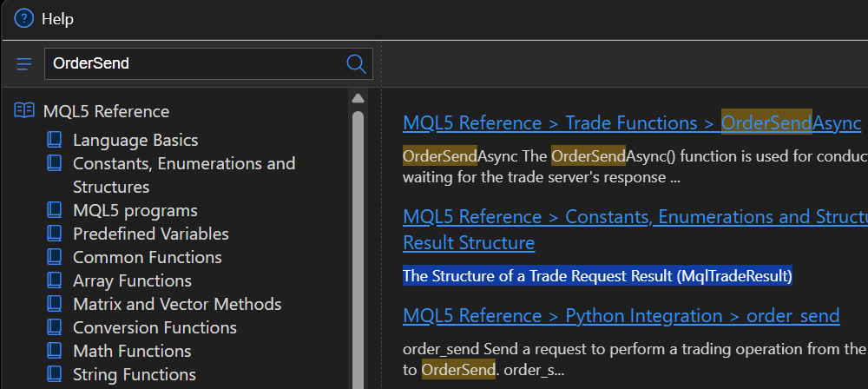Select Conversion Functions in contents tree

pyautogui.click(x=155, y=327)
